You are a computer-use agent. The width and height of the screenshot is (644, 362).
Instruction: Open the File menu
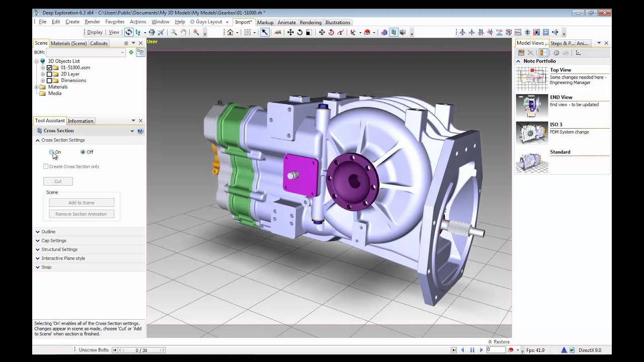click(x=42, y=22)
